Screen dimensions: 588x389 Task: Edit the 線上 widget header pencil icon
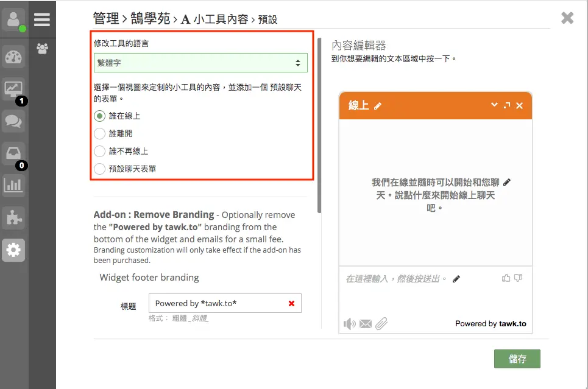point(378,106)
